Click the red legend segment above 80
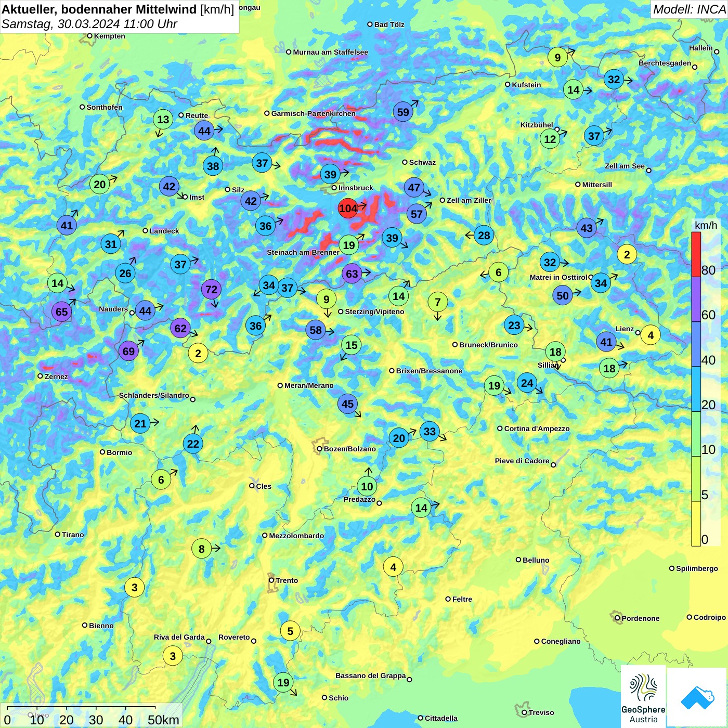Screen dimensions: 728x728 (x=696, y=254)
